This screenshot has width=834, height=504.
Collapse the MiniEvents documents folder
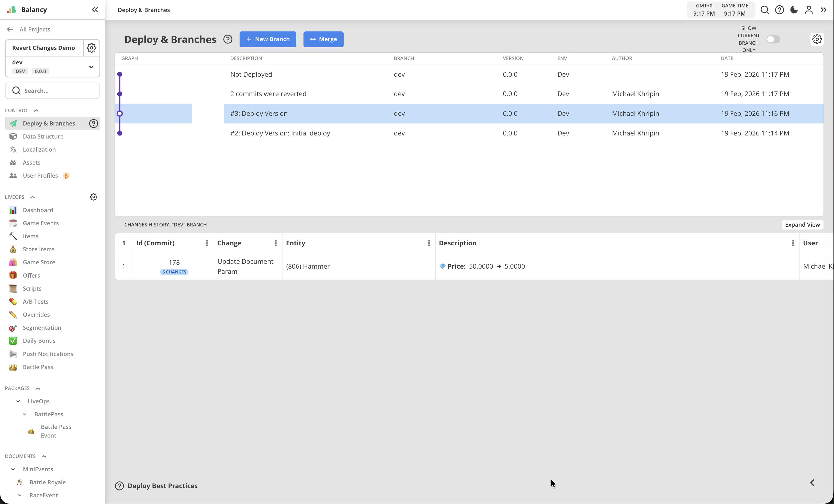coord(13,469)
